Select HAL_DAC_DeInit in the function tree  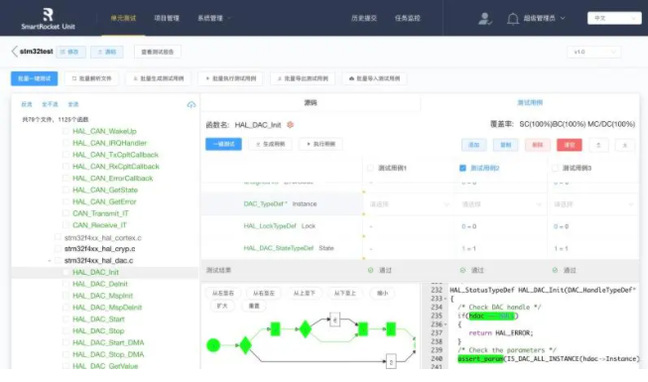pos(100,284)
